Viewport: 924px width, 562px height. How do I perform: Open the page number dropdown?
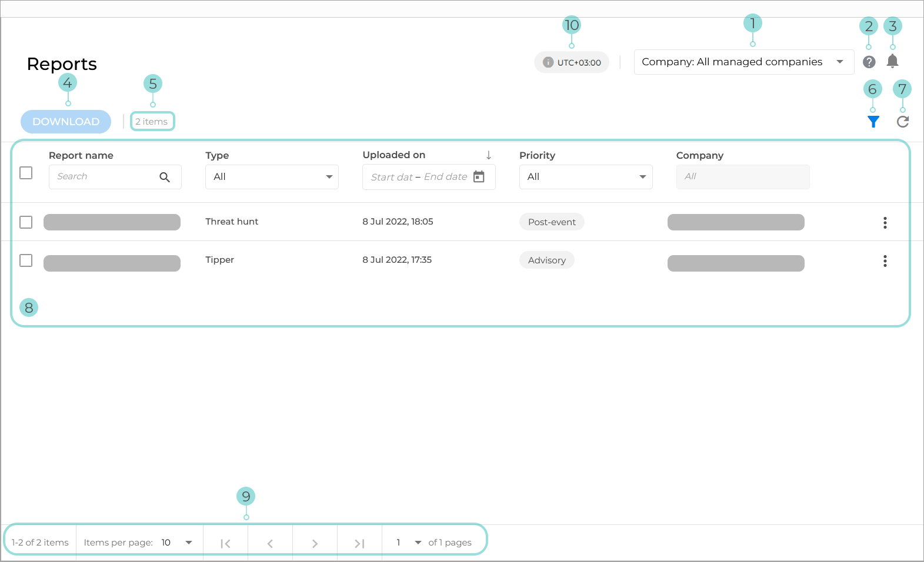(409, 543)
